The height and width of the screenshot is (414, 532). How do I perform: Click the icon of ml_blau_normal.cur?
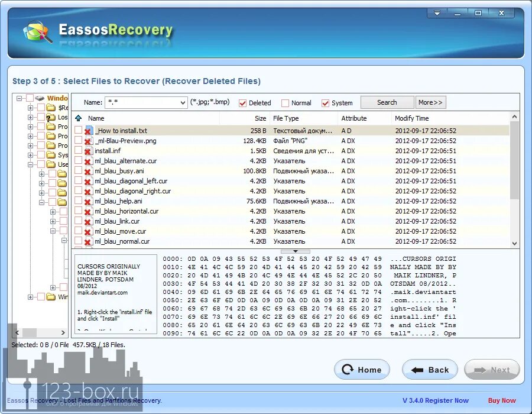tap(88, 241)
